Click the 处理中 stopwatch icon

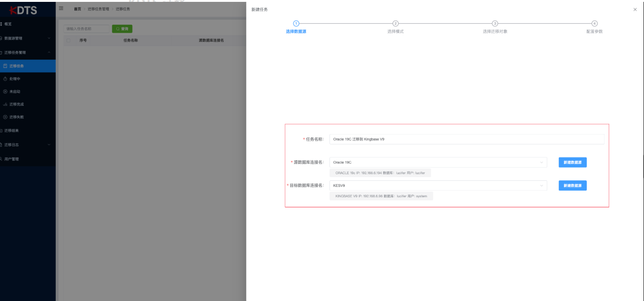[x=5, y=79]
